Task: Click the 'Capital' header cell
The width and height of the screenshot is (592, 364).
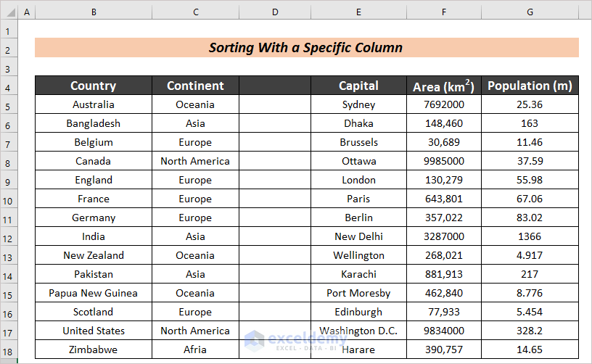Action: [x=358, y=86]
